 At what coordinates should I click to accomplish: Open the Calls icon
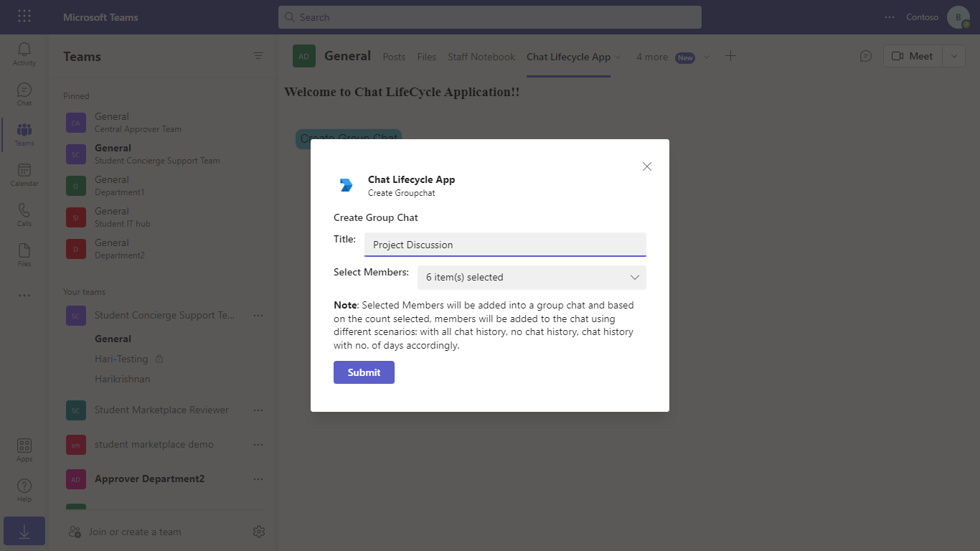24,215
